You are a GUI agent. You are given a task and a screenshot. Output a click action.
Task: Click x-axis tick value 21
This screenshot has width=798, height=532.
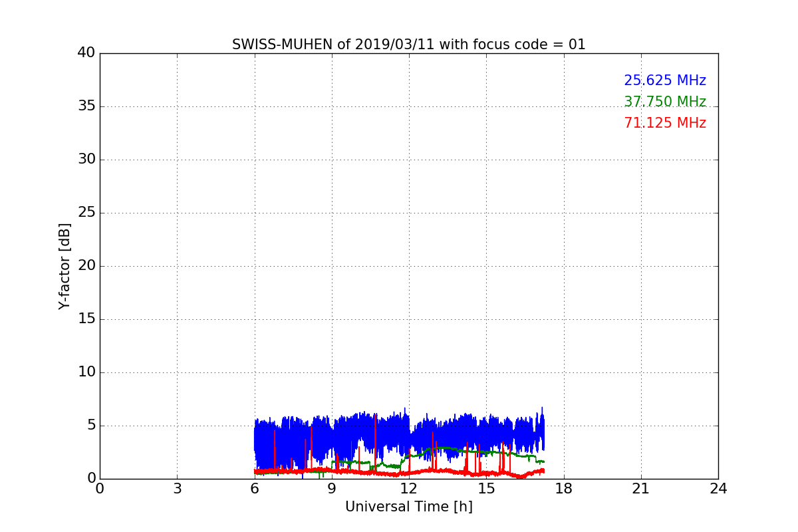(x=641, y=489)
